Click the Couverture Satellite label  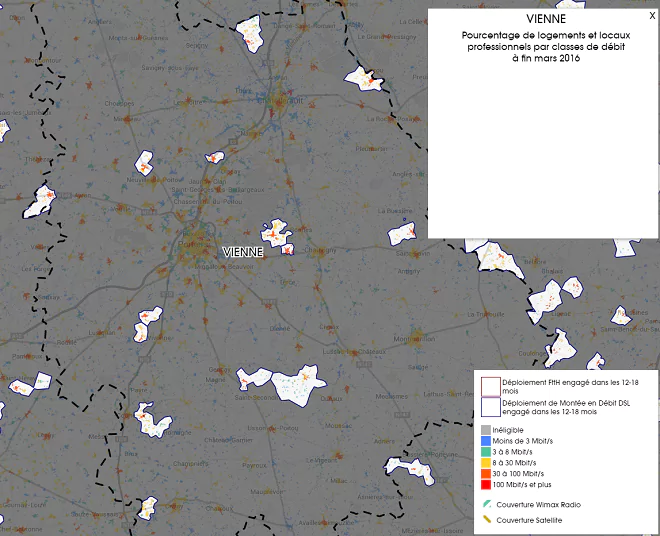(529, 520)
